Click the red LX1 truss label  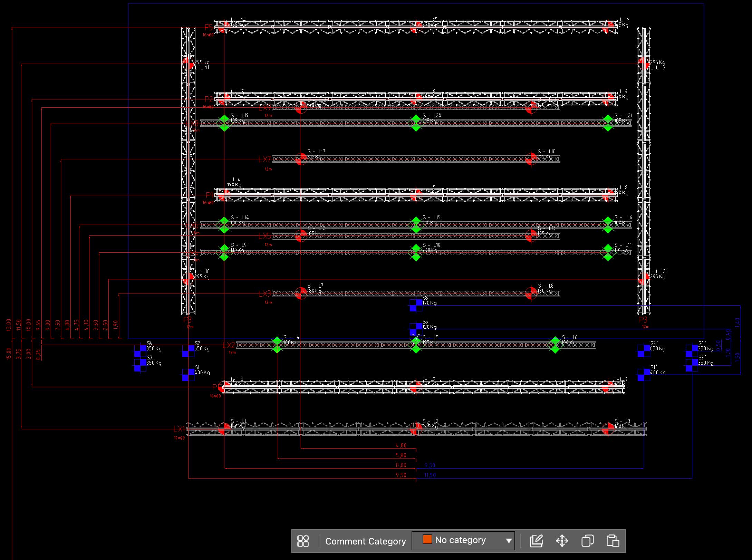click(x=180, y=429)
